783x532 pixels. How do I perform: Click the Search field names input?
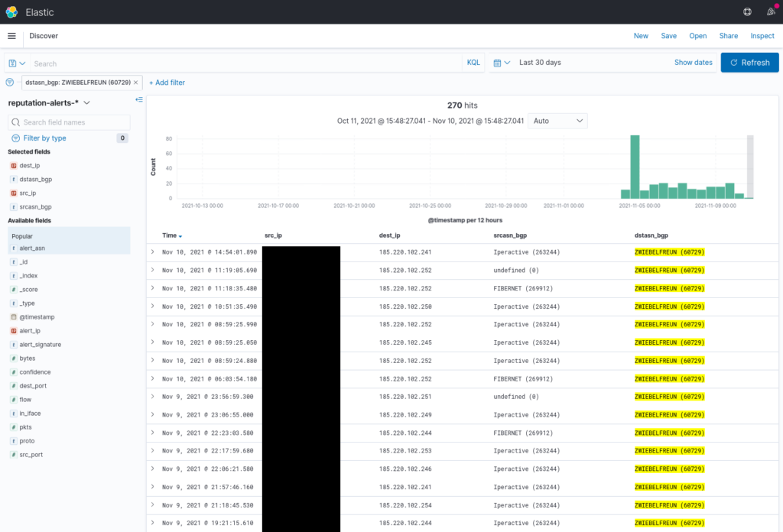pos(75,122)
